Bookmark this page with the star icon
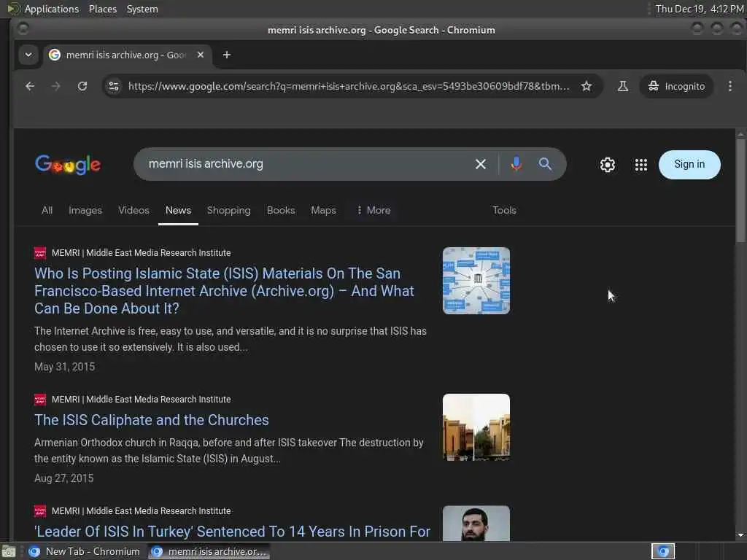The height and width of the screenshot is (560, 747). (x=587, y=86)
